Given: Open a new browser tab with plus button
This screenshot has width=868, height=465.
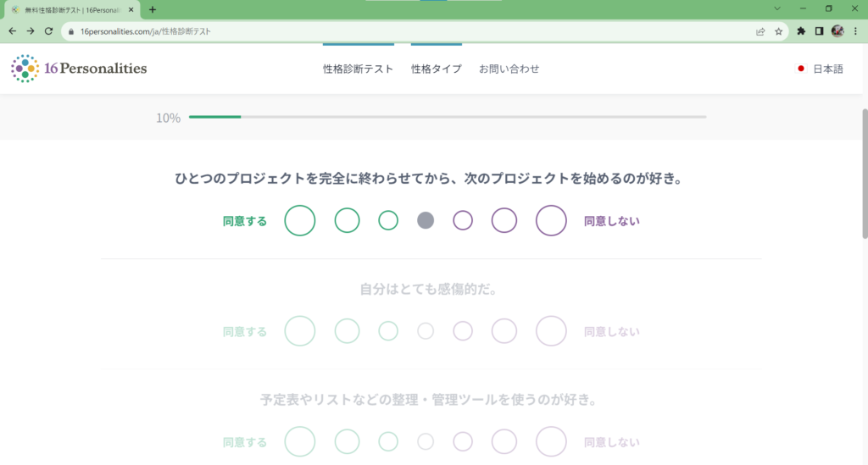Looking at the screenshot, I should [153, 9].
